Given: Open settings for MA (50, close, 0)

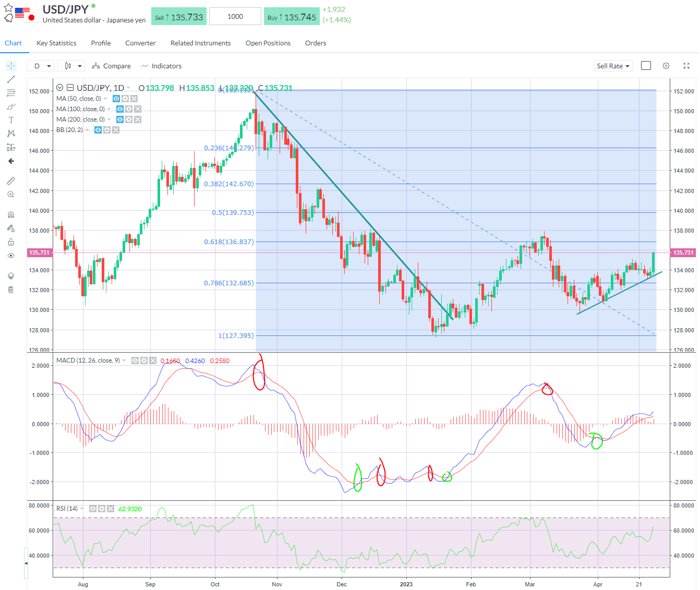Looking at the screenshot, I should tap(125, 99).
